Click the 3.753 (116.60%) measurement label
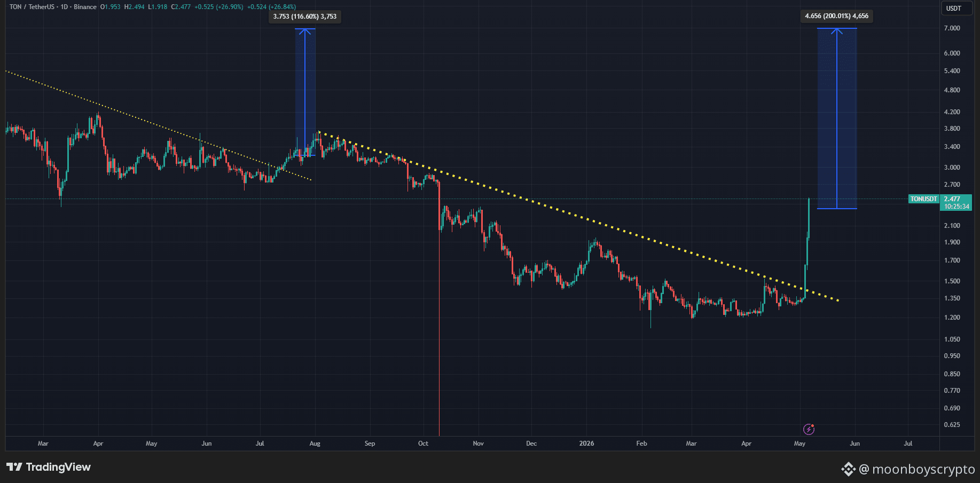Screen dimensions: 980x483 pos(304,17)
